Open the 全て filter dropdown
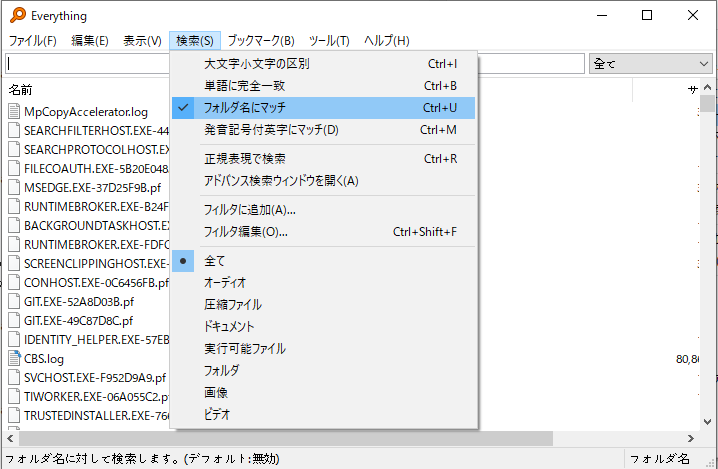Viewport: 718px width, 469px height. point(651,64)
